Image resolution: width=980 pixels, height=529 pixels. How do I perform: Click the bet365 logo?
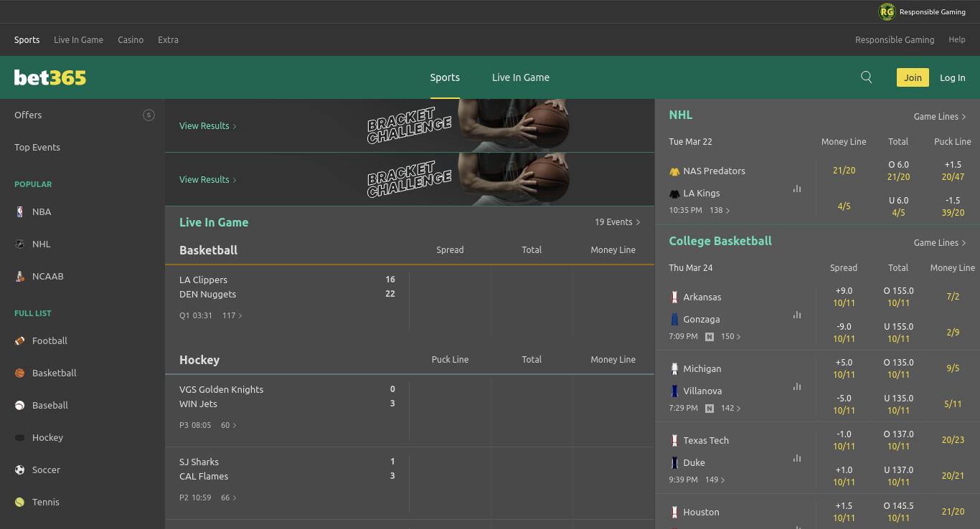pyautogui.click(x=50, y=77)
